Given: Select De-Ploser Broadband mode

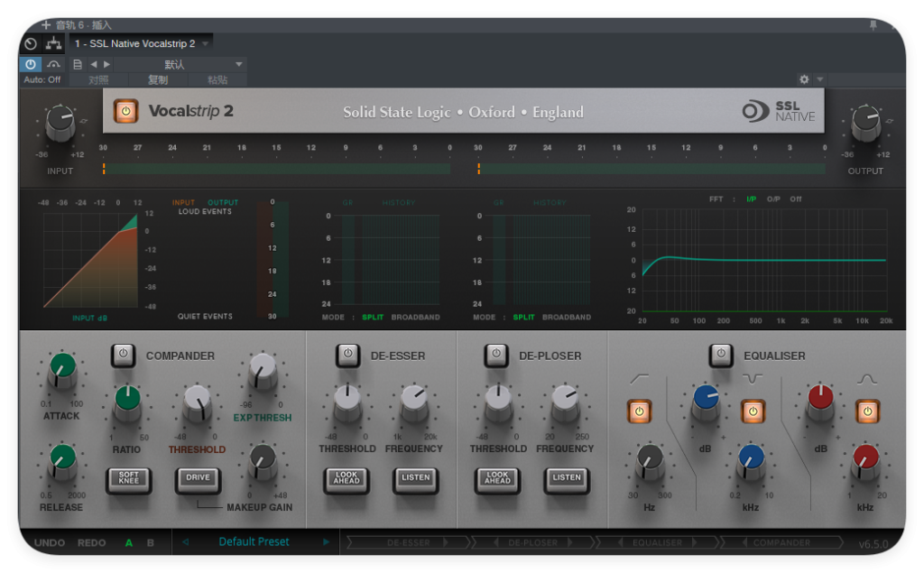Looking at the screenshot, I should (567, 317).
